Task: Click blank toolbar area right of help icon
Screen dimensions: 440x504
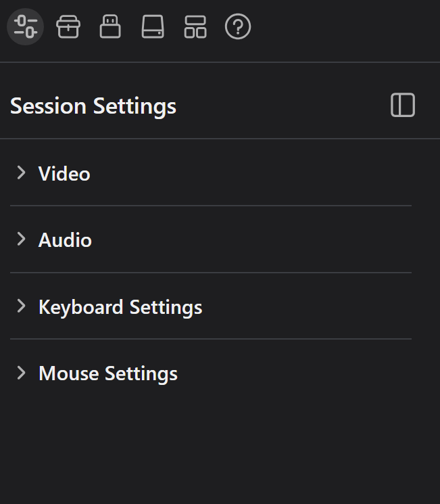Action: (343, 26)
